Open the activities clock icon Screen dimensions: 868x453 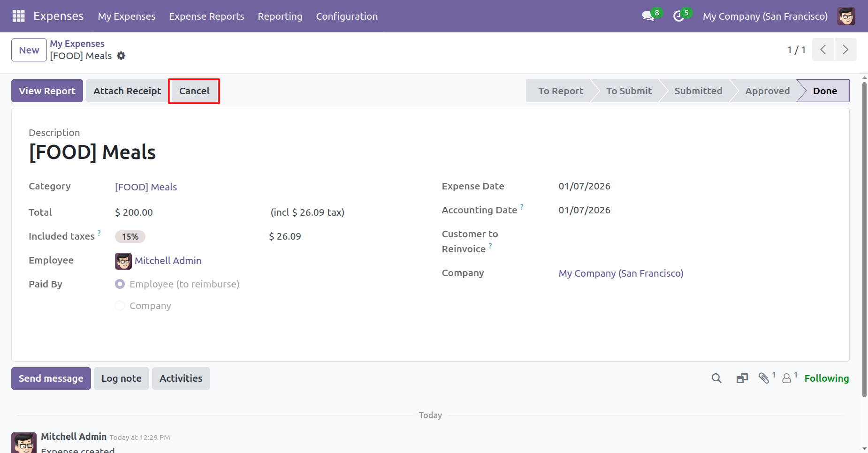pyautogui.click(x=678, y=16)
